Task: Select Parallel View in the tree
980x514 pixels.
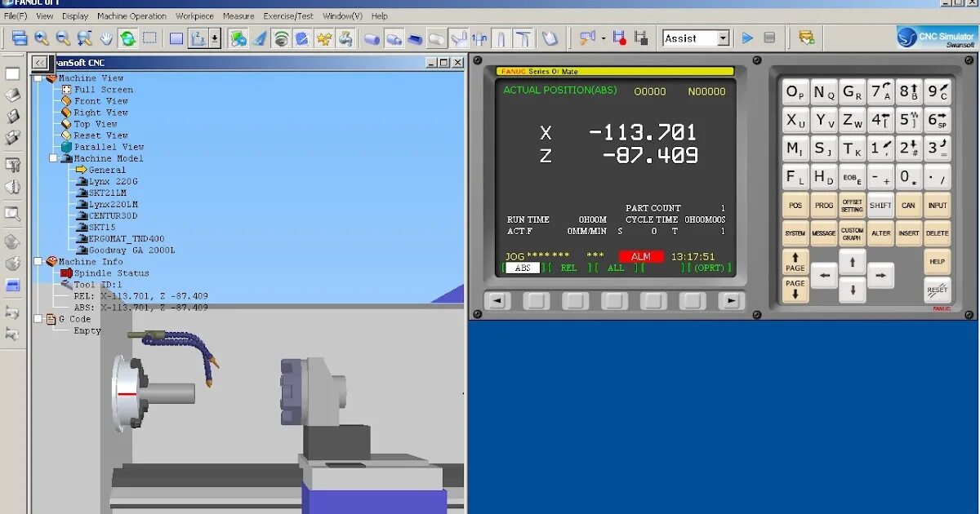Action: point(109,147)
